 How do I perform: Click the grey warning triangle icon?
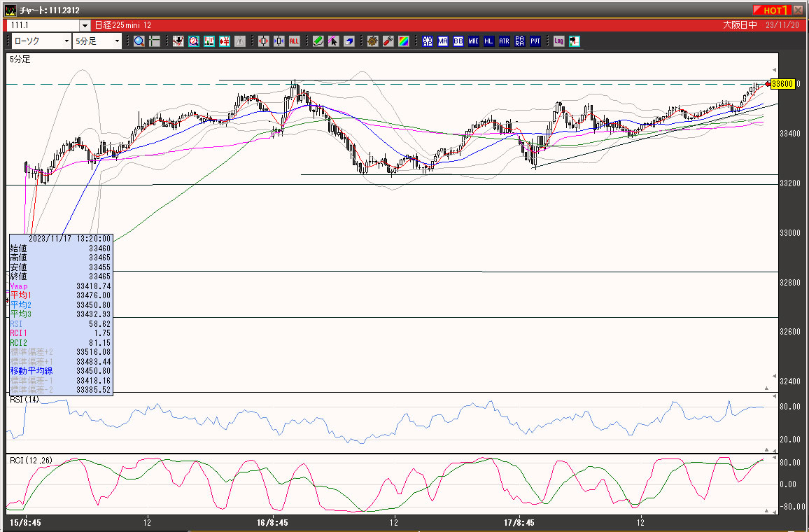point(240,41)
